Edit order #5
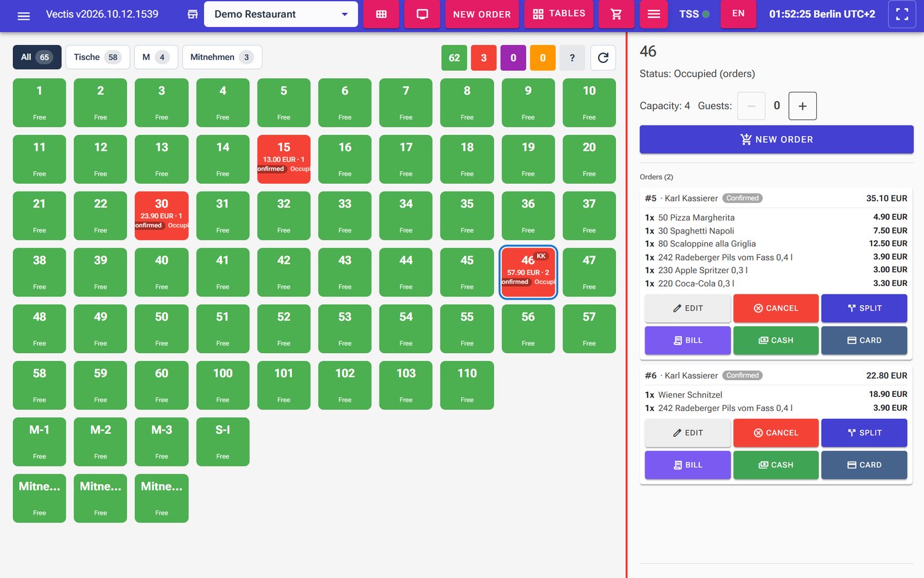Image resolution: width=924 pixels, height=578 pixels. pyautogui.click(x=687, y=308)
